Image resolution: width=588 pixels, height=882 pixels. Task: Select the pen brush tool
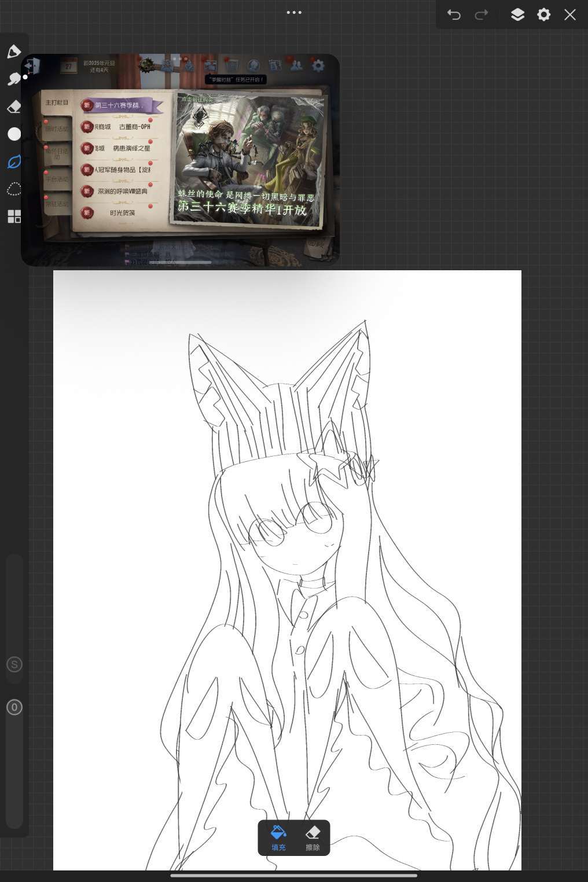point(14,52)
